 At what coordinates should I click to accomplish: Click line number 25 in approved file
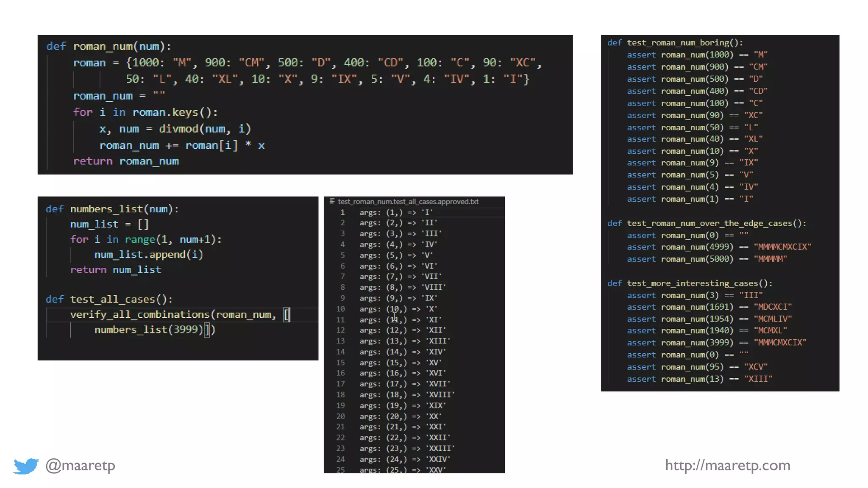click(340, 469)
